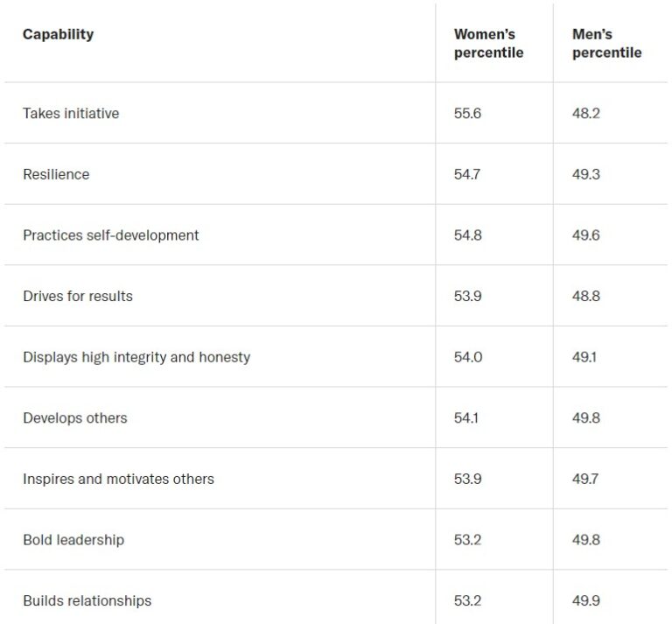Viewport: 672px width, 624px height.
Task: Click the Drives for results cell
Action: point(78,296)
